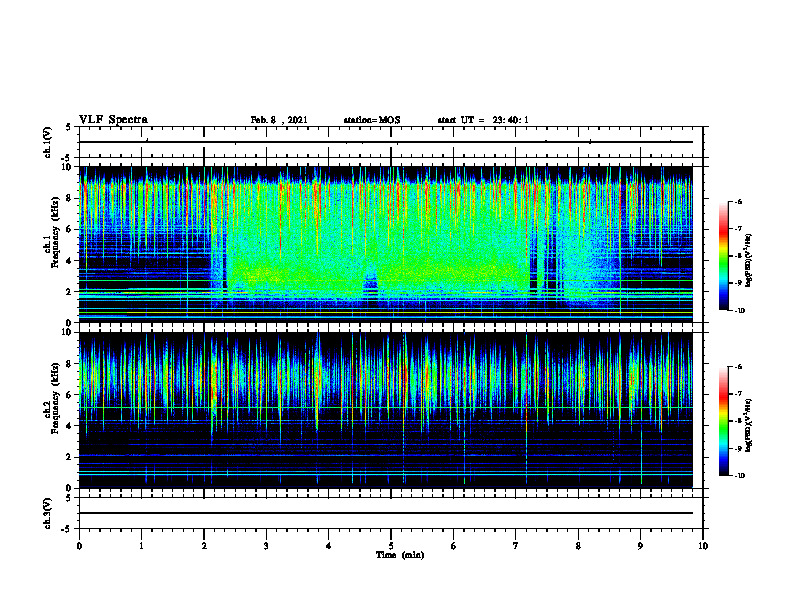Click the date 'Feb. 8, 2021' label

coord(279,120)
